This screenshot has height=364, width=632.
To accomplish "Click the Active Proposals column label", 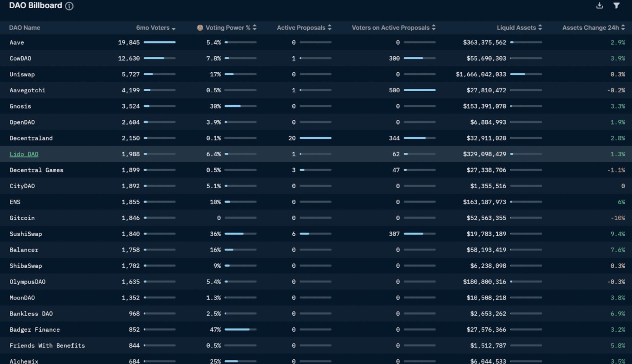I will [301, 28].
